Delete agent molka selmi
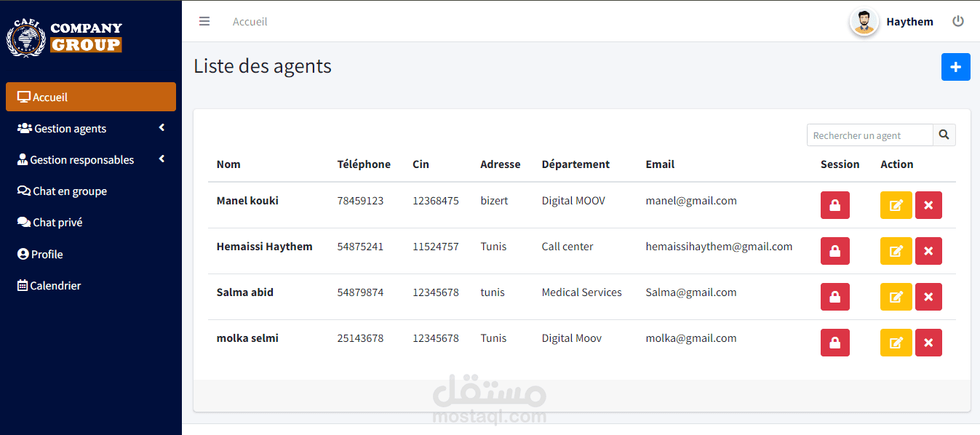The image size is (980, 435). 928,343
